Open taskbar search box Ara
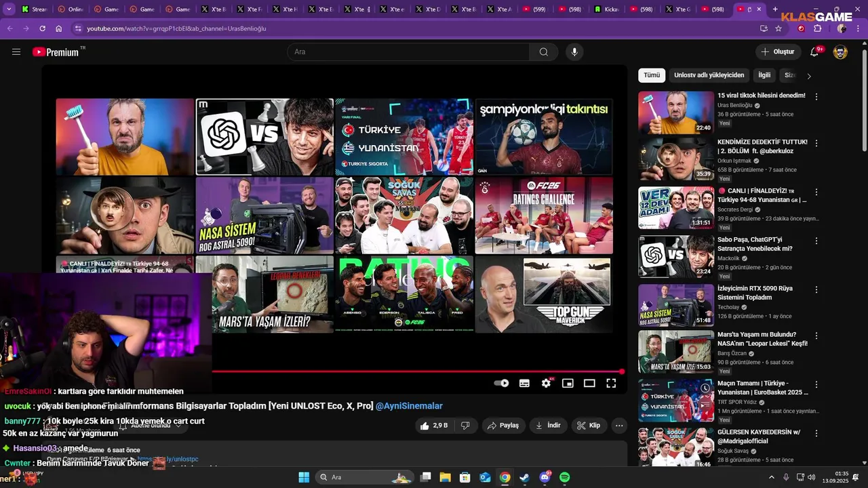 coord(366,477)
